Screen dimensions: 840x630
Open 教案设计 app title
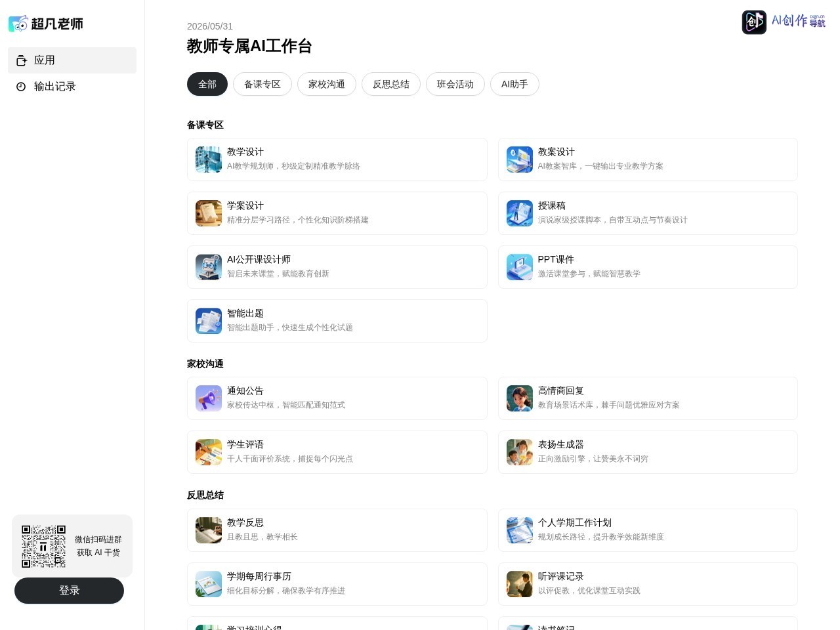click(556, 152)
